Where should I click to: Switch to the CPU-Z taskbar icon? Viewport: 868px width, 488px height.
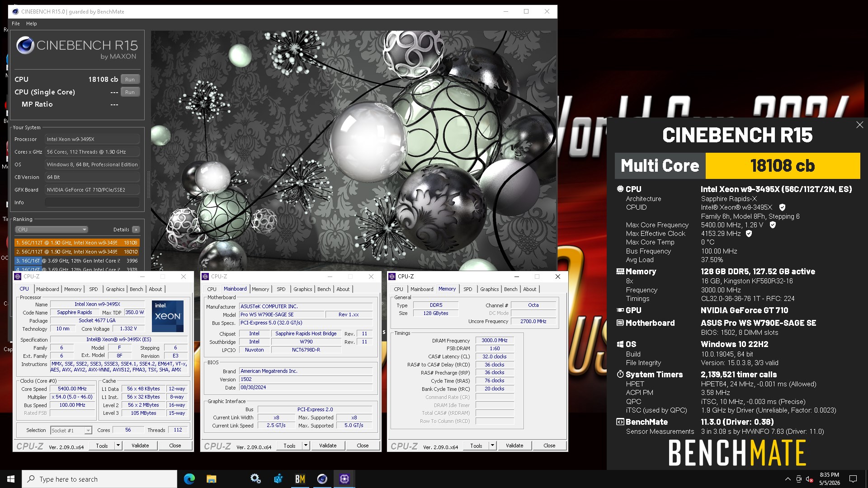[x=344, y=479]
